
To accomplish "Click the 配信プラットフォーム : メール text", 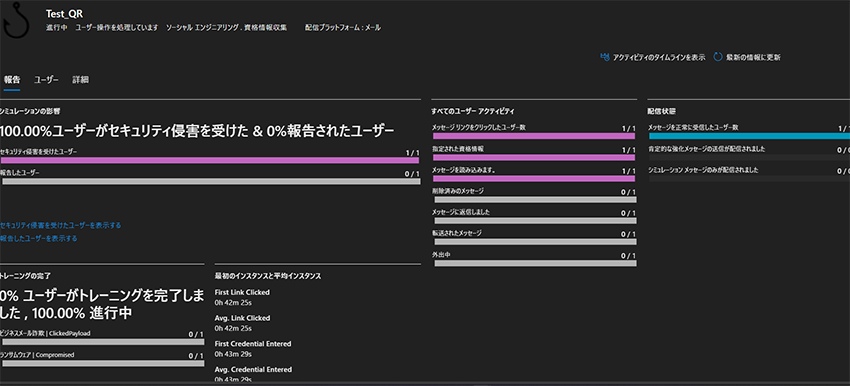I will pyautogui.click(x=343, y=28).
